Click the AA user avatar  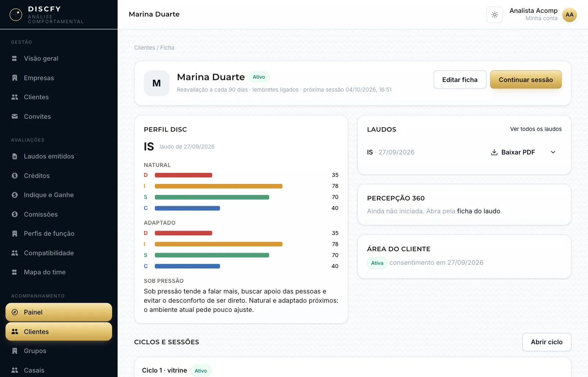(x=569, y=15)
